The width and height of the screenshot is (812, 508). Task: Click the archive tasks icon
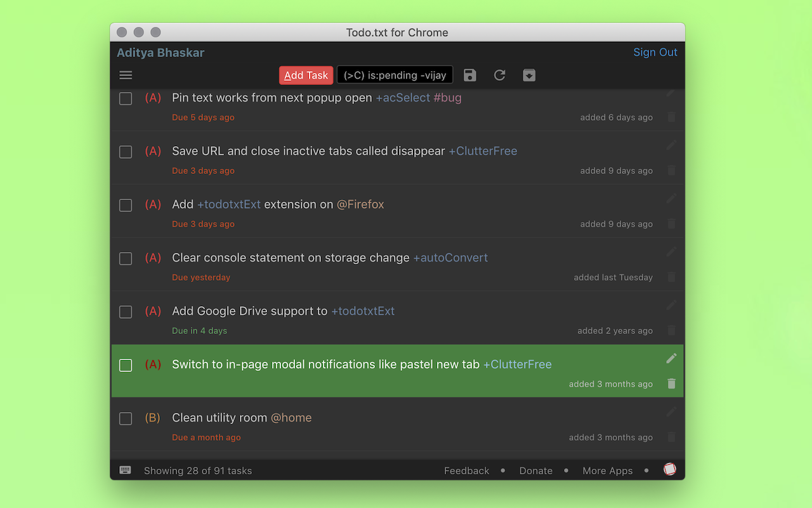point(529,76)
